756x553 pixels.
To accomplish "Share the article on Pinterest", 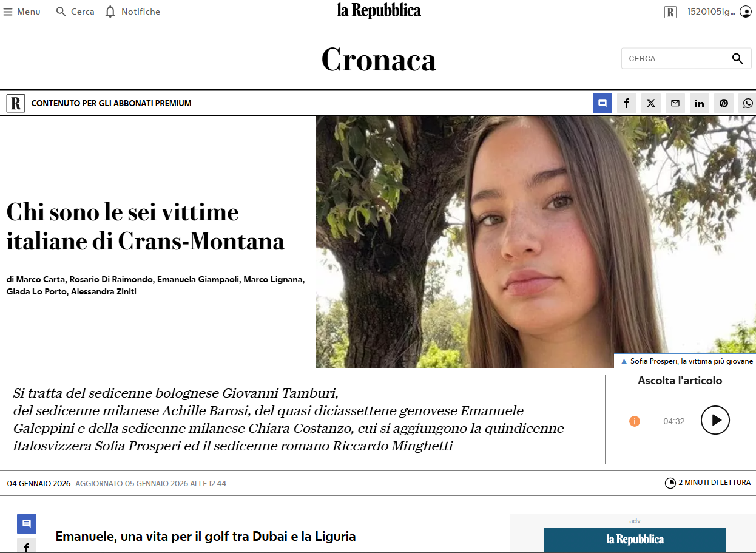I will [724, 103].
